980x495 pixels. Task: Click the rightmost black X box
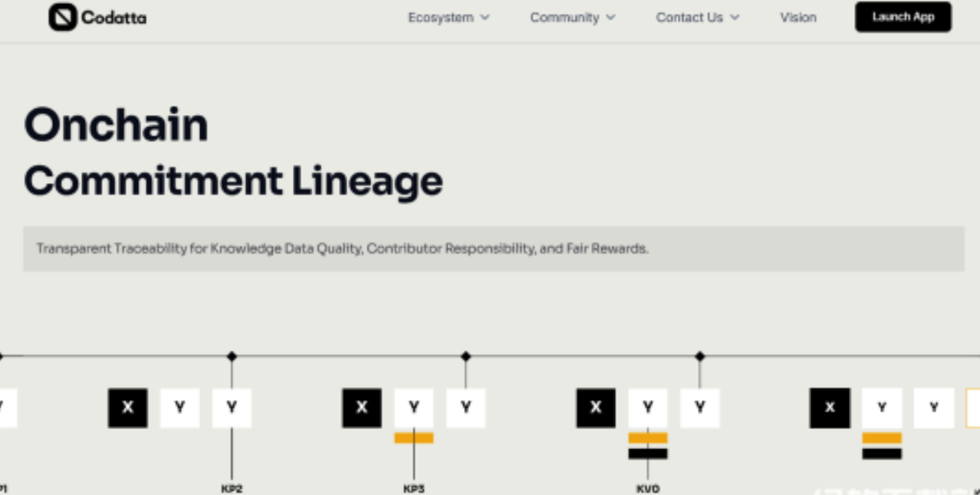tap(830, 408)
